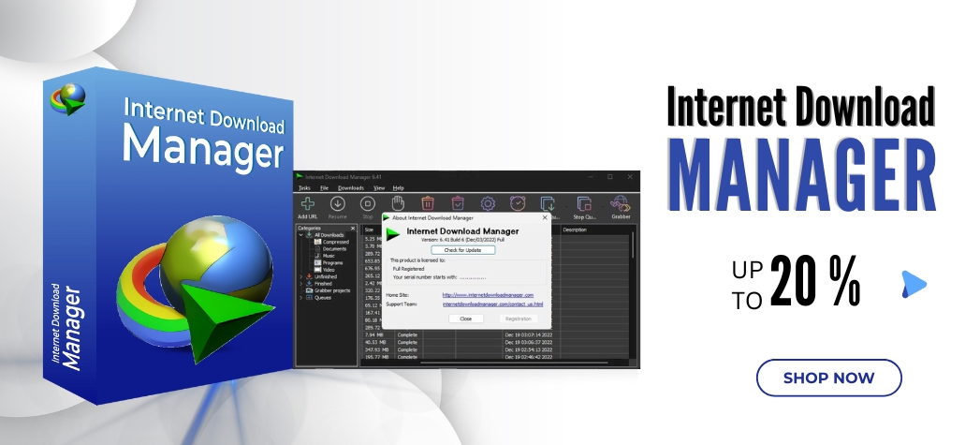Screen dimensions: 980x445
Task: Click Close in the About dialog
Action: coord(465,319)
